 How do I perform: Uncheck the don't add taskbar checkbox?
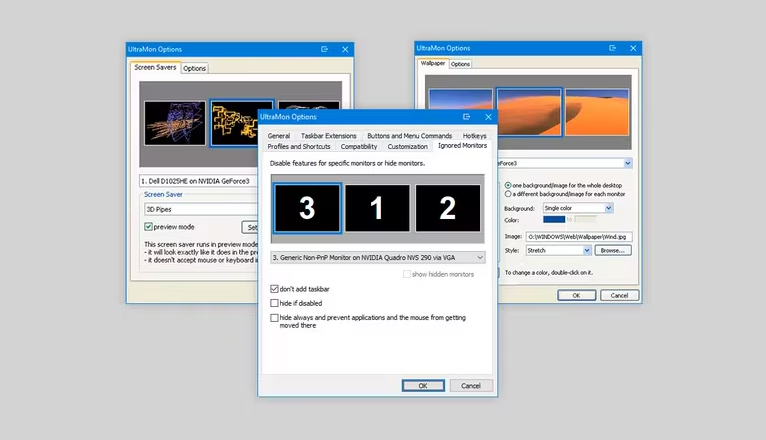[x=275, y=289]
